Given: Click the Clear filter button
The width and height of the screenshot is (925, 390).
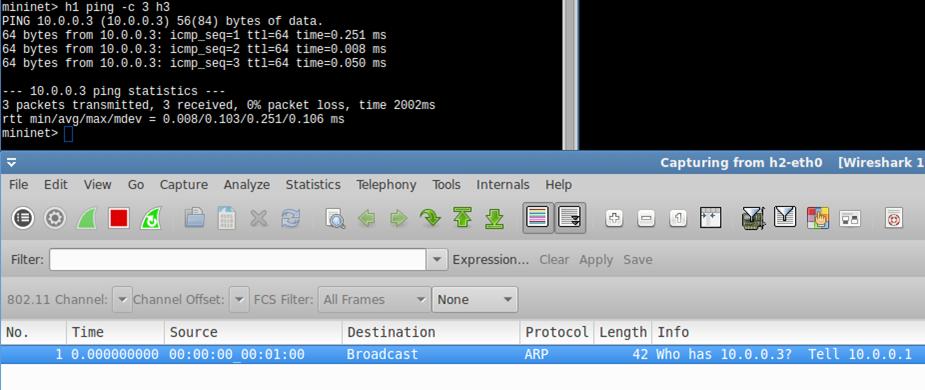Looking at the screenshot, I should coord(554,260).
